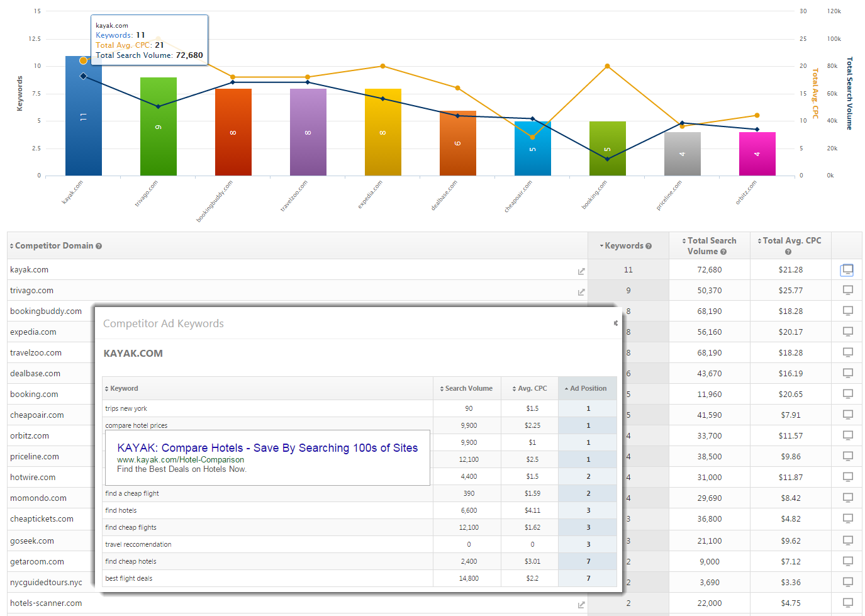Sort popup keywords by Avg. CPC
The height and width of the screenshot is (616, 865).
click(x=531, y=389)
